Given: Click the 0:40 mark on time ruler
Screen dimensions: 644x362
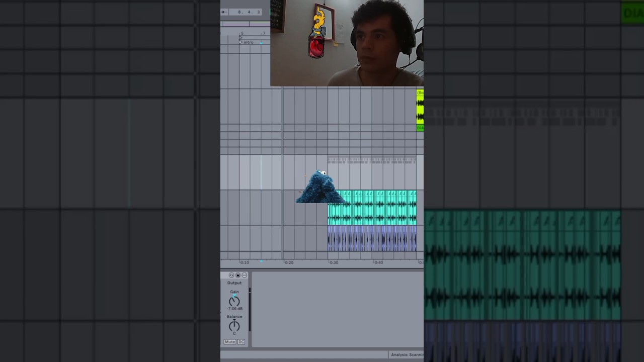Looking at the screenshot, I should 378,262.
